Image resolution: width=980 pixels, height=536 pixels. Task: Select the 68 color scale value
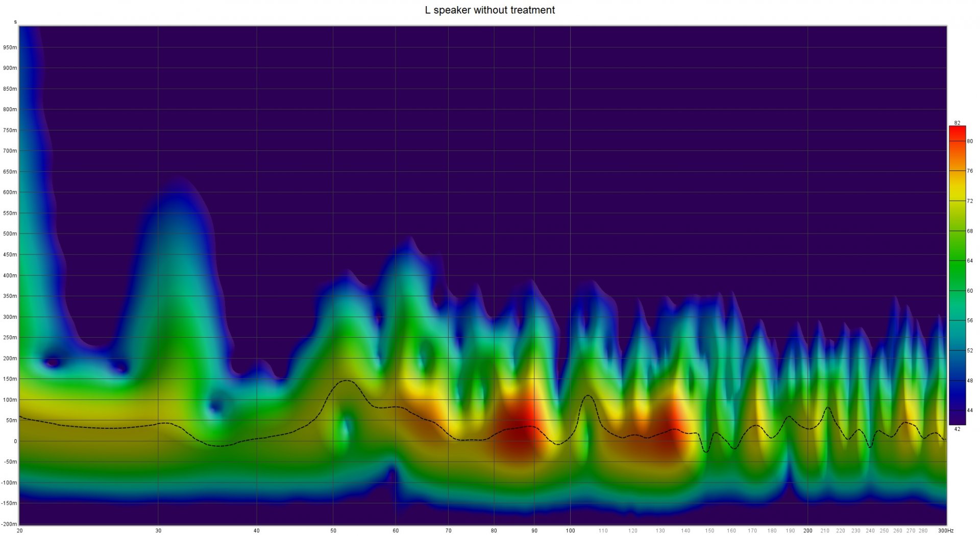pyautogui.click(x=970, y=232)
